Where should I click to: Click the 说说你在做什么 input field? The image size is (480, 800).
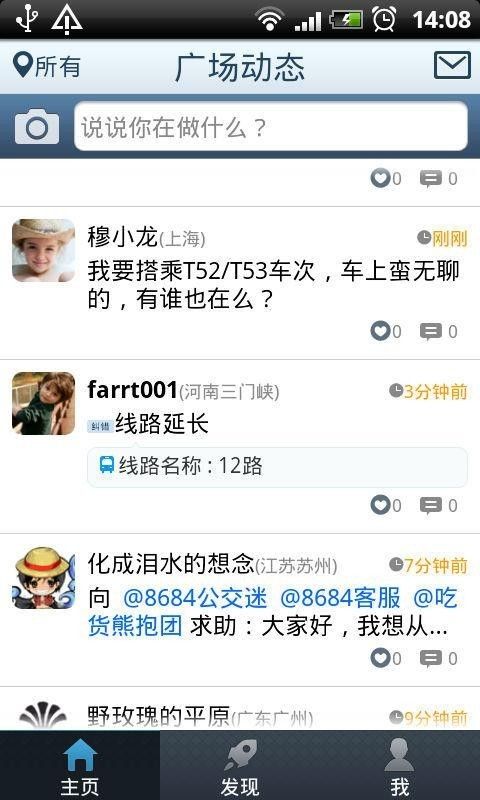271,127
